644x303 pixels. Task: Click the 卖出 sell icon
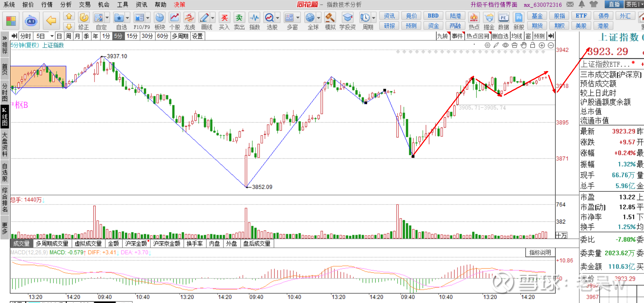239,18
